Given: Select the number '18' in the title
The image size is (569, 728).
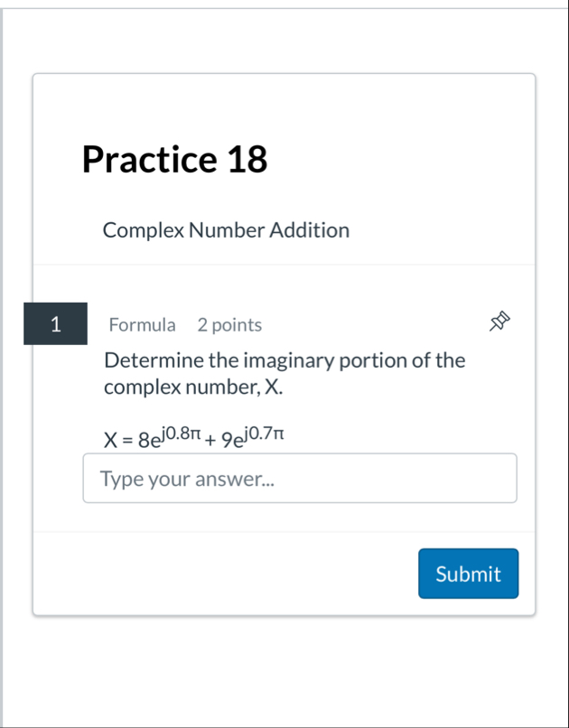Looking at the screenshot, I should pos(247,159).
